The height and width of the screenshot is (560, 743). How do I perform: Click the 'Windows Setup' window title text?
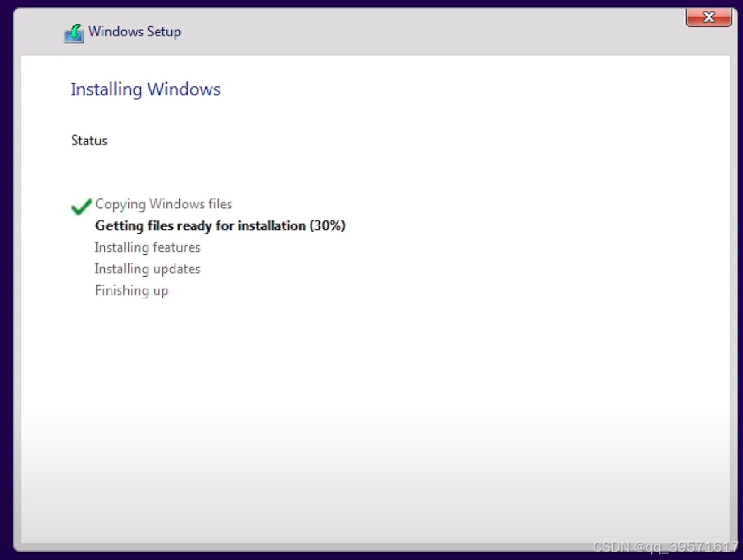[x=135, y=31]
